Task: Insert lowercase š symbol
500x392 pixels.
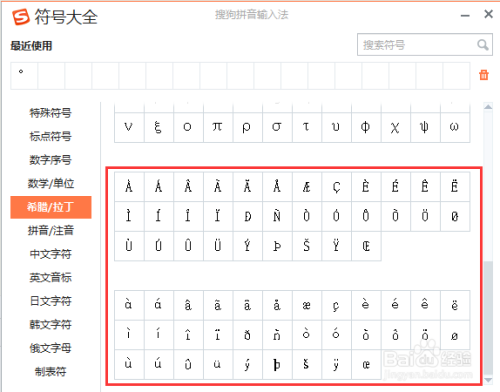Action: pyautogui.click(x=307, y=365)
